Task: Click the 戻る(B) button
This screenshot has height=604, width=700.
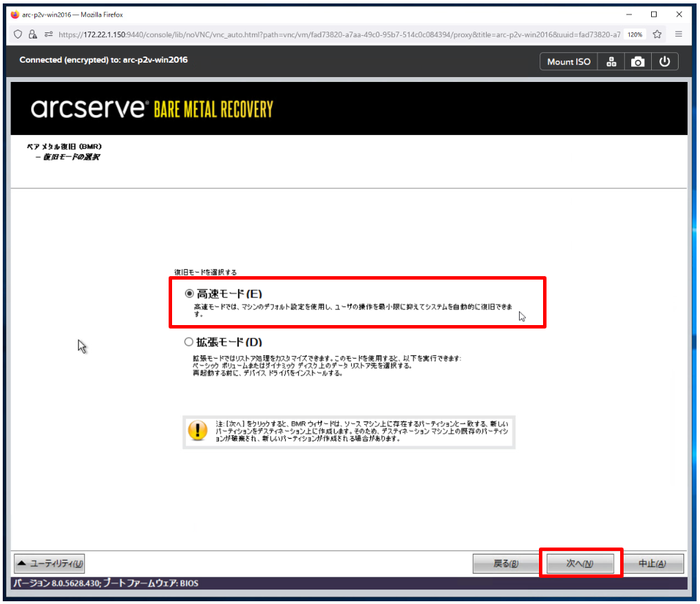Action: tap(505, 563)
